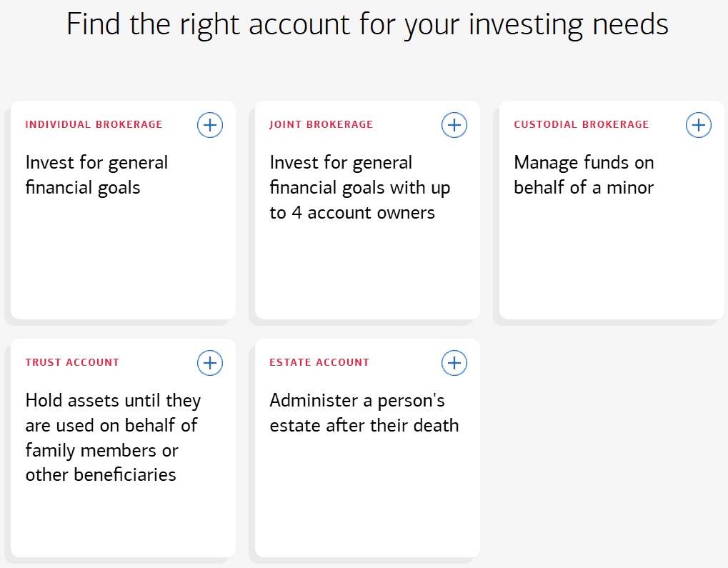The height and width of the screenshot is (568, 728).
Task: Open the Custodial Brokerage label
Action: tap(581, 124)
